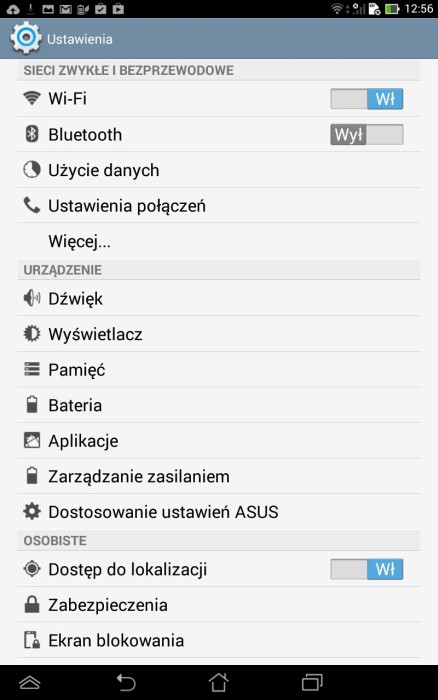Open the Bateria settings entry
Screen dimensions: 438x700
click(219, 405)
